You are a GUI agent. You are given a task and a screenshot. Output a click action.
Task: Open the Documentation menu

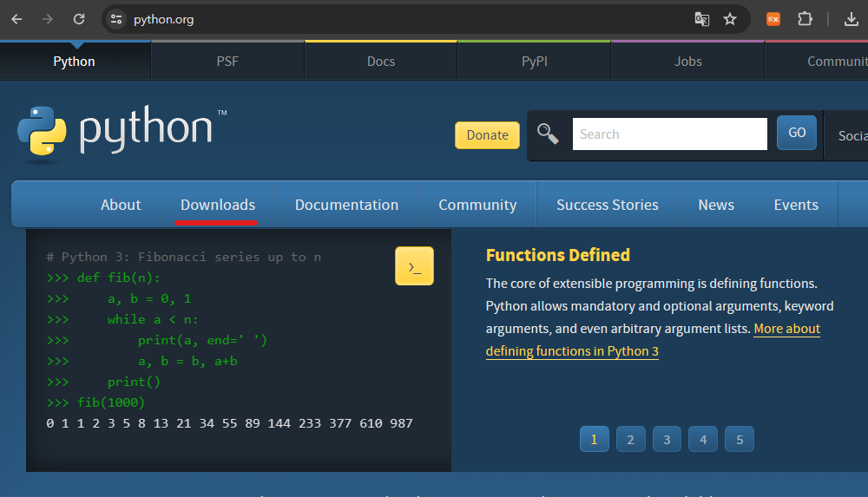(x=346, y=205)
